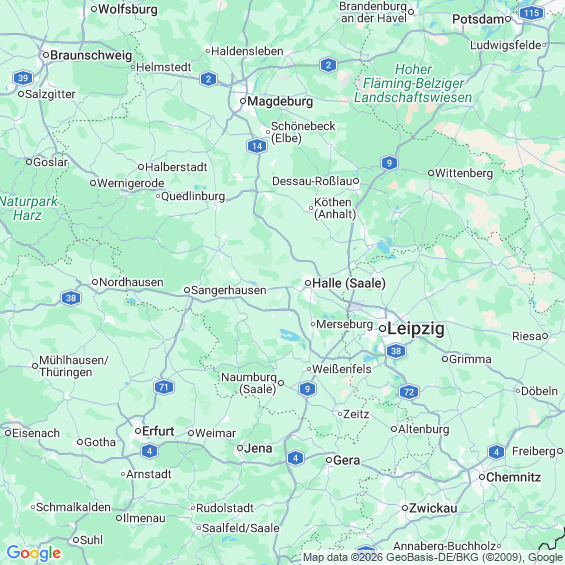
Task: Click the A38 shield near Nordhausen
Action: pyautogui.click(x=71, y=298)
